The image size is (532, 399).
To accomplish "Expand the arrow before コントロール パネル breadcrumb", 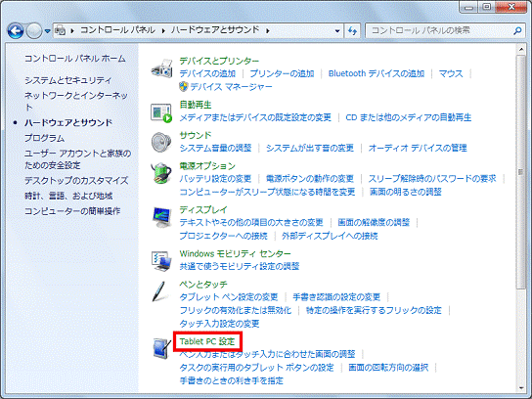I will click(x=72, y=31).
